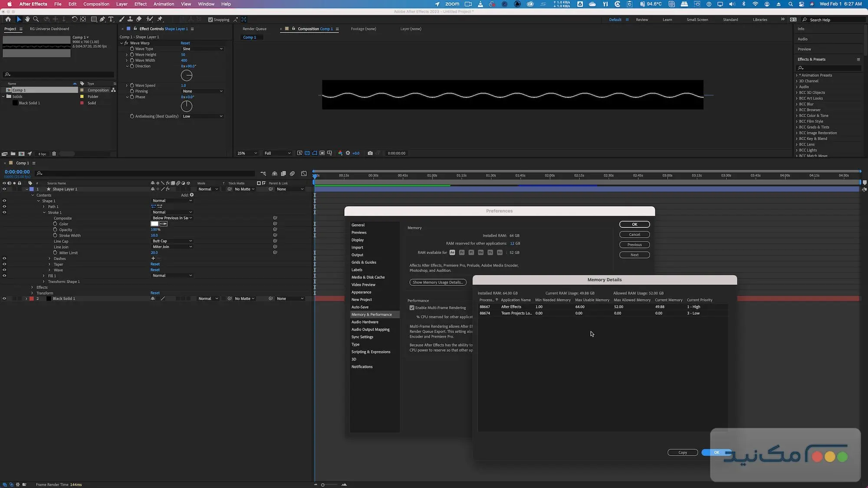Viewport: 868px width, 488px height.
Task: Hide Shape Layer 1 with its eye toggle
Action: [4, 189]
